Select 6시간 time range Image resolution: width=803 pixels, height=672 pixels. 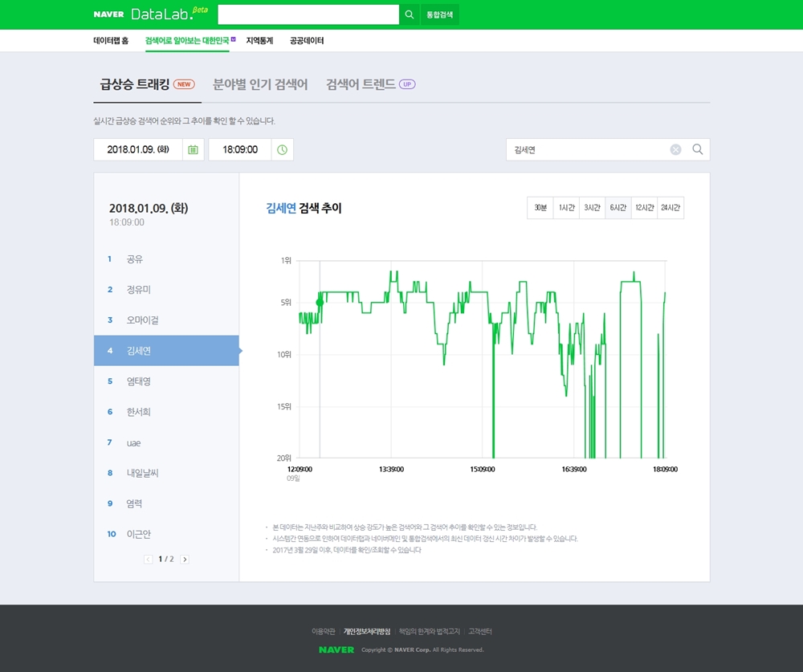pyautogui.click(x=618, y=207)
